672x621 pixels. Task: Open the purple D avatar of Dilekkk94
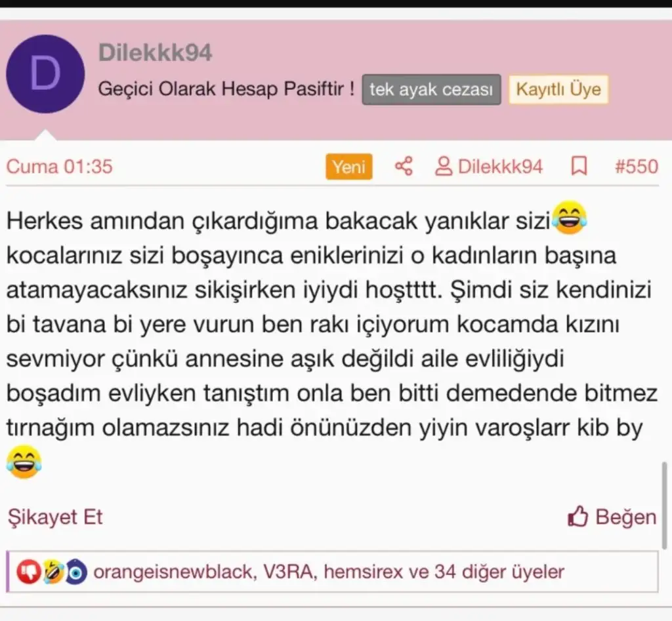click(x=45, y=74)
